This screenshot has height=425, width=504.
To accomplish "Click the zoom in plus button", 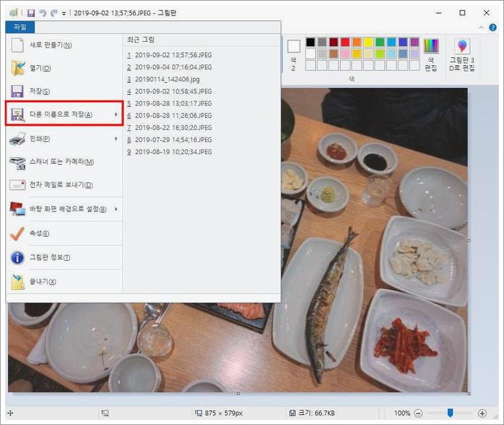I will coord(482,413).
